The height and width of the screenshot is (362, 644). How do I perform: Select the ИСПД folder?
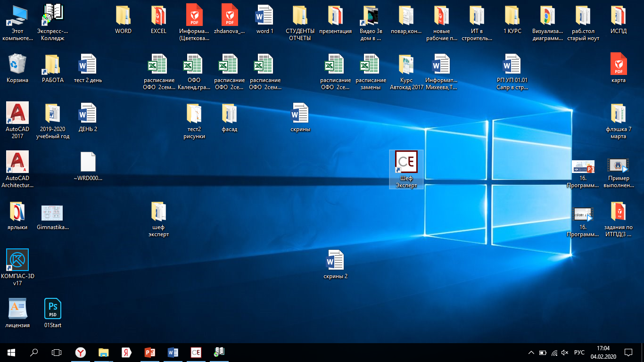[619, 20]
